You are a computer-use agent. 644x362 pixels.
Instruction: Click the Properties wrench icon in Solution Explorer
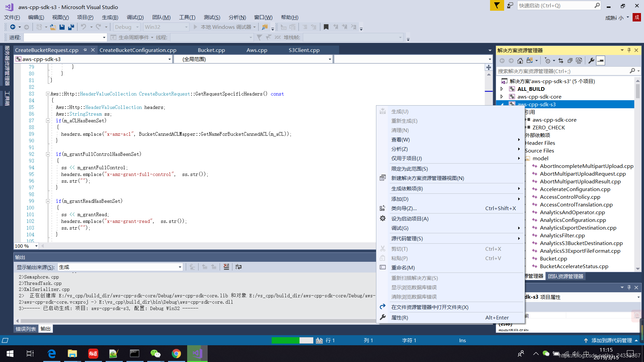click(x=591, y=60)
